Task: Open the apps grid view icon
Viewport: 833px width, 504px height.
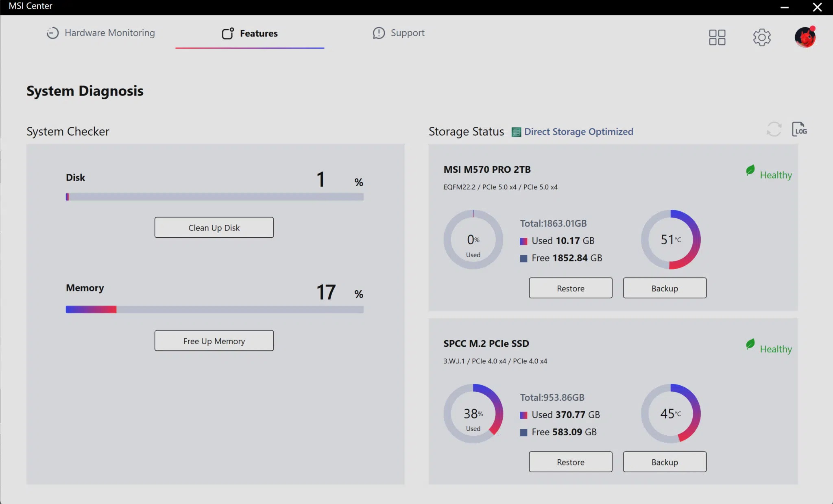Action: tap(717, 37)
